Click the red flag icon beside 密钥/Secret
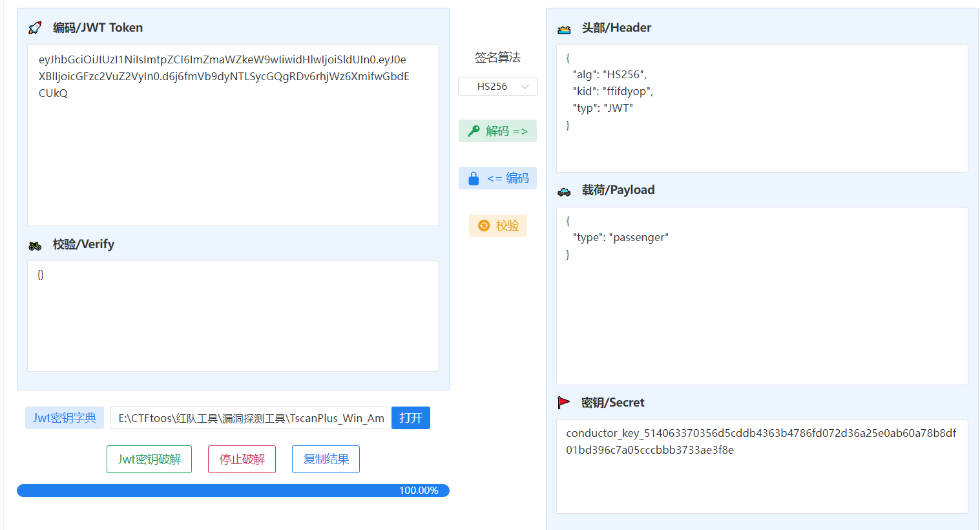 tap(564, 403)
